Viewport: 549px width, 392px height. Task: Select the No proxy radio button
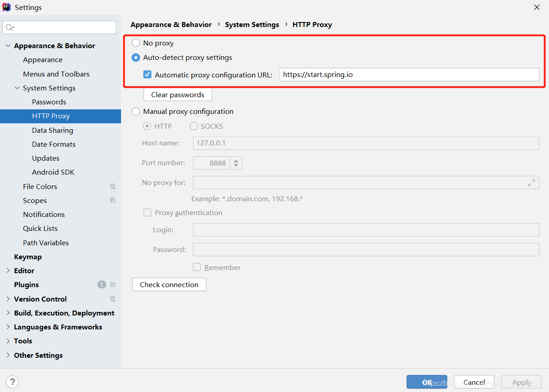click(136, 43)
